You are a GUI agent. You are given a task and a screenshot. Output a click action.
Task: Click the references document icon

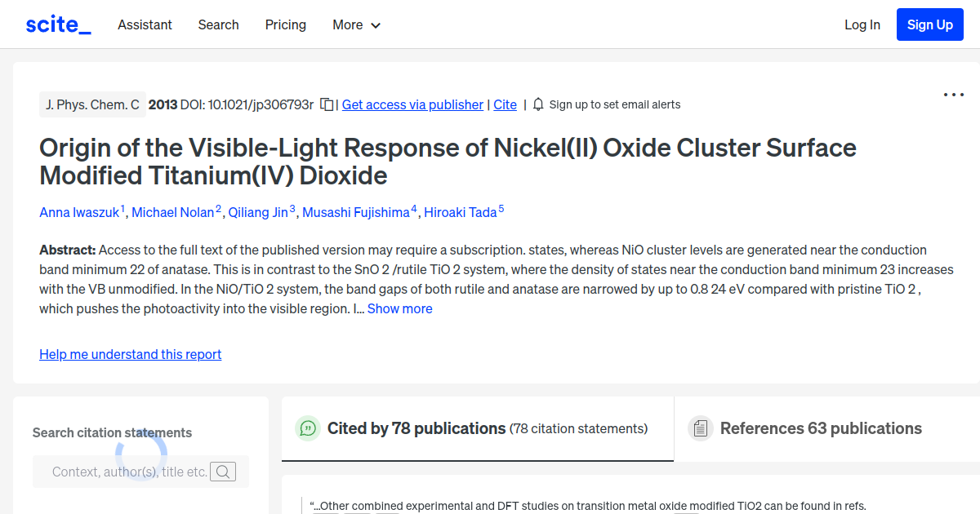click(700, 428)
